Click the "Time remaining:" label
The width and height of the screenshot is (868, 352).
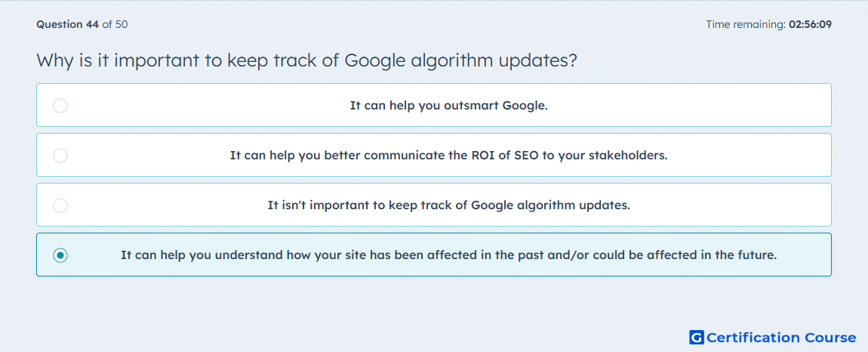pyautogui.click(x=745, y=24)
